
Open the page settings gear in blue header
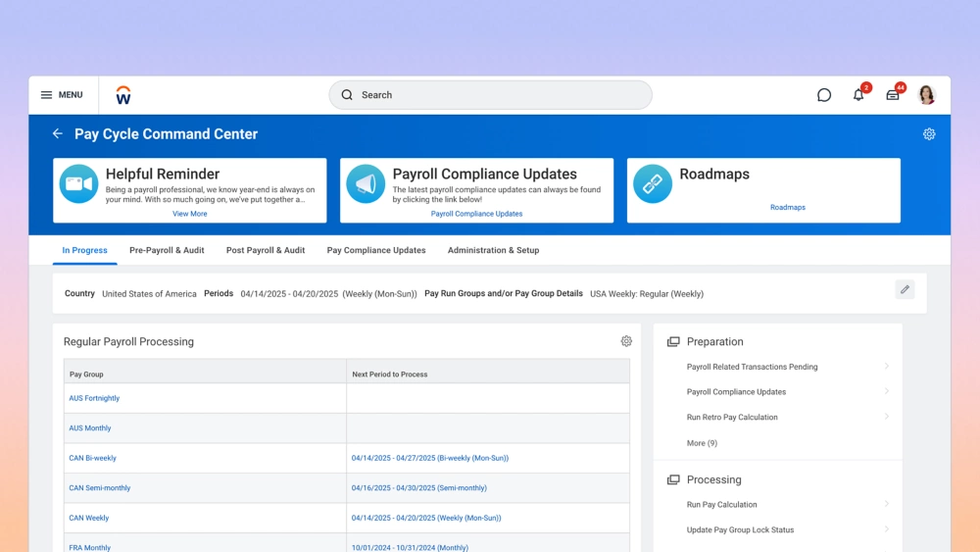[x=929, y=134]
